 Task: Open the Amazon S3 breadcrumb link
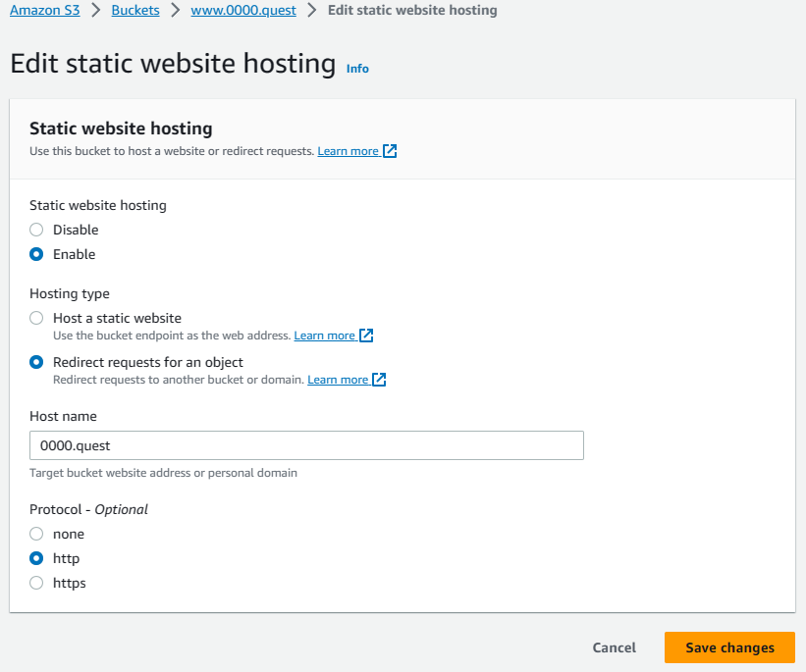[x=44, y=10]
